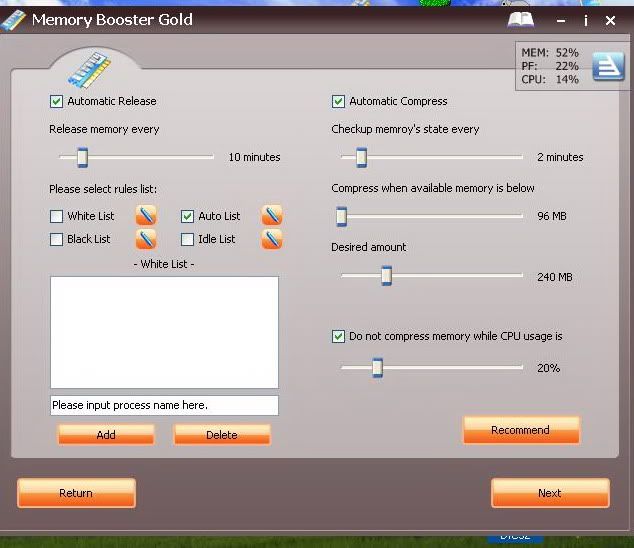Image resolution: width=634 pixels, height=548 pixels.
Task: Click the '240 MB' value
Action: [555, 277]
